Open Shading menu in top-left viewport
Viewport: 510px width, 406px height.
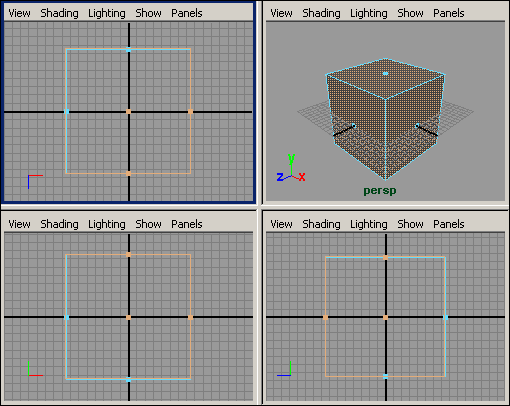(59, 13)
